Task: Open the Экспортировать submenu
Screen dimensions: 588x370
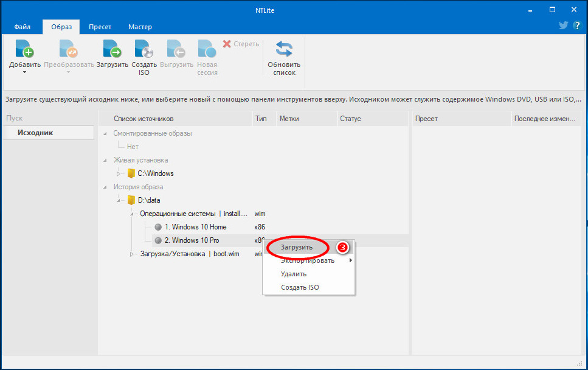Action: [x=308, y=260]
